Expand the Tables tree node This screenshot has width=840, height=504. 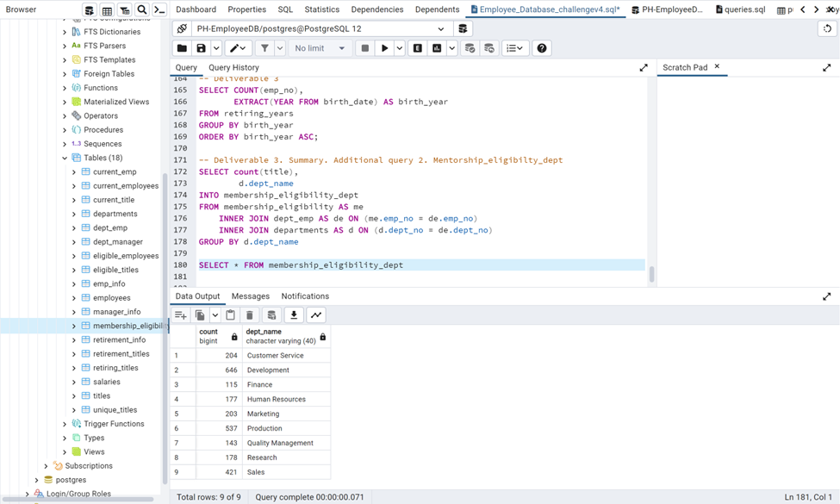click(64, 158)
